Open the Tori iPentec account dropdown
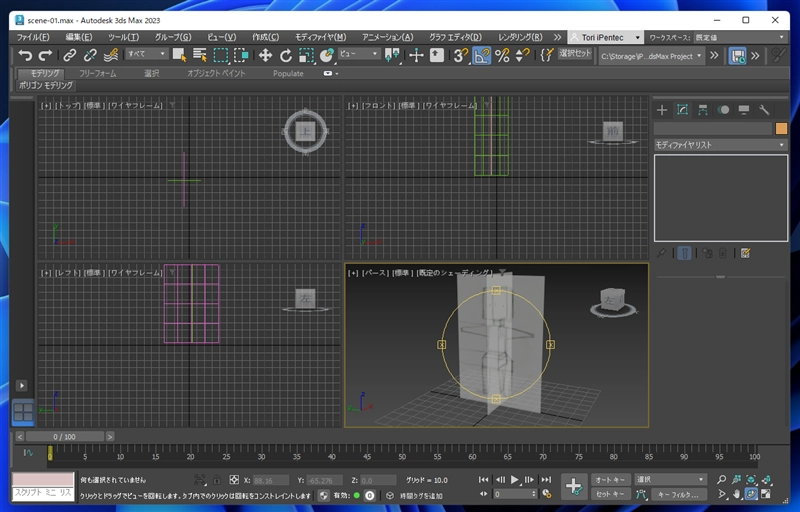 click(605, 37)
